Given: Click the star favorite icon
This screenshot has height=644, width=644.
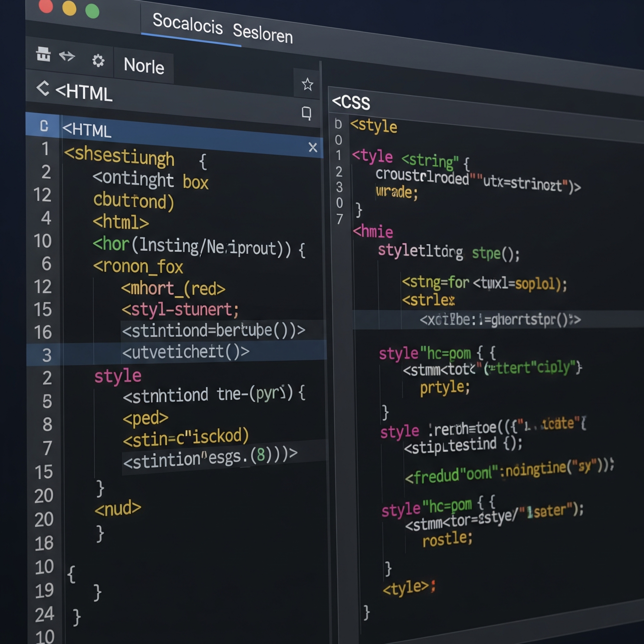Looking at the screenshot, I should pyautogui.click(x=307, y=84).
